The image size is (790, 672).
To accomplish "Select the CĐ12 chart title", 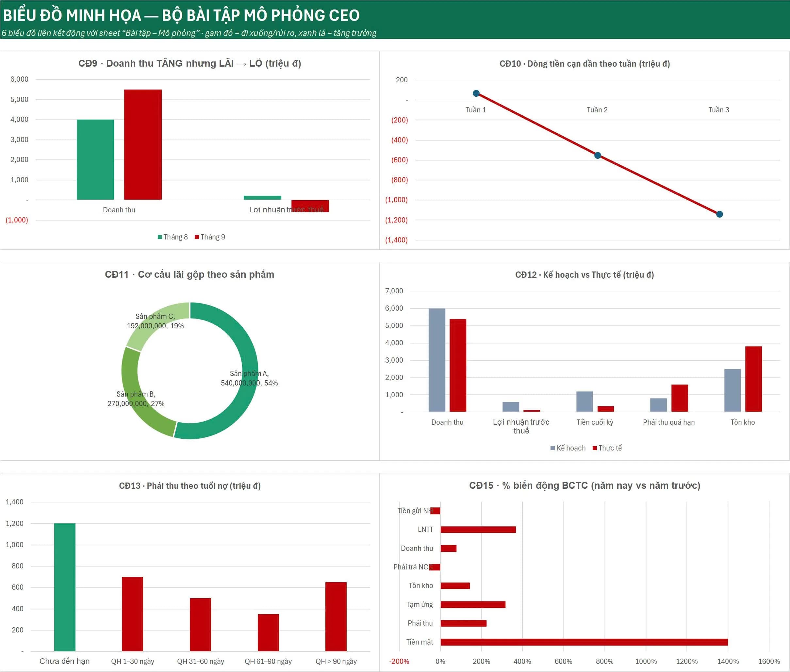I will (585, 275).
